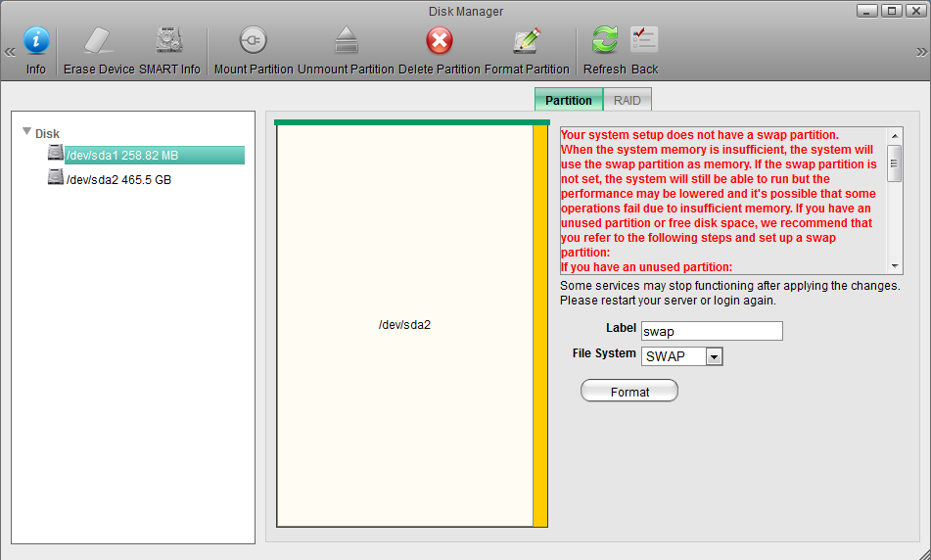
Task: Click the red Delete Partition icon
Action: click(440, 41)
